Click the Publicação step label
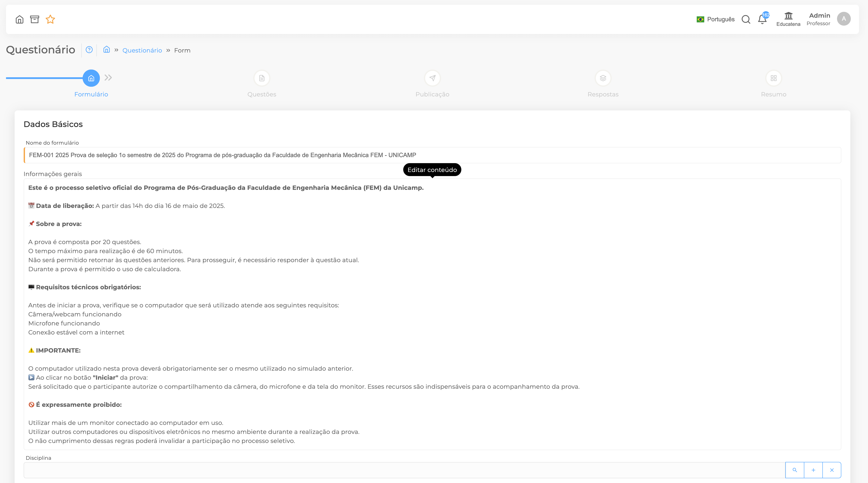The height and width of the screenshot is (483, 868). [432, 94]
